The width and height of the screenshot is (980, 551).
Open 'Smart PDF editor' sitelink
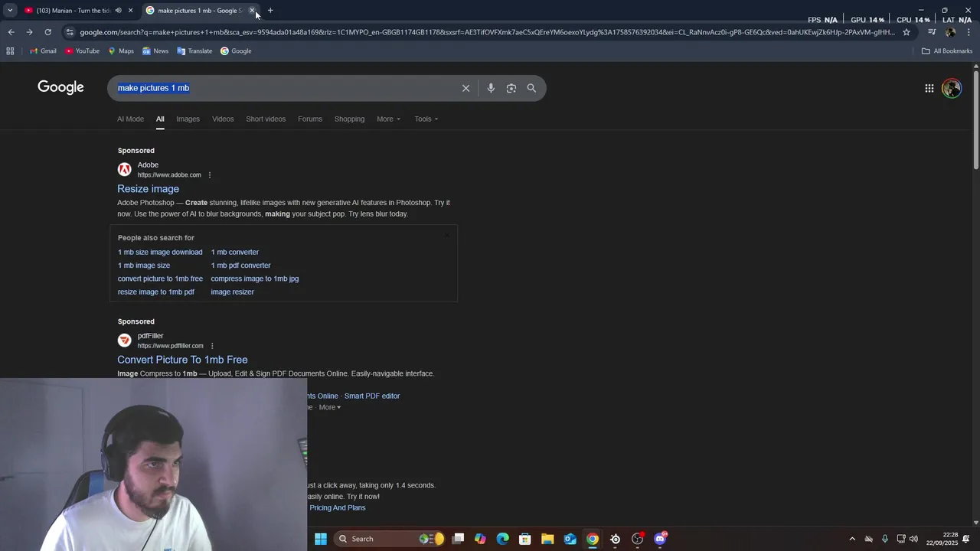click(372, 396)
